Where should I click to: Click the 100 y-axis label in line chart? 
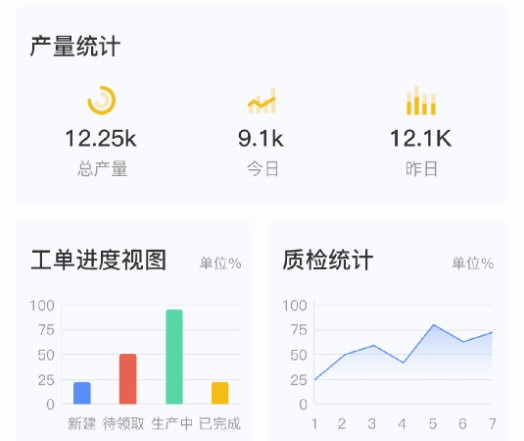[295, 305]
